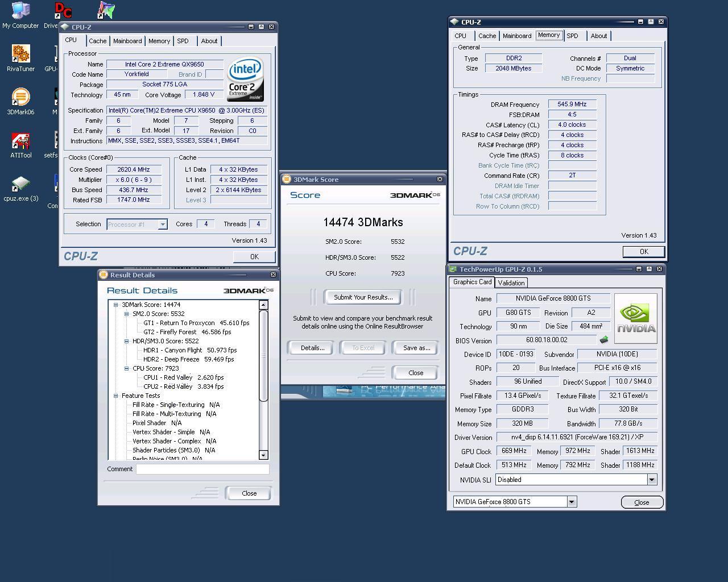Click the Result Details scrollbar thumb

(263, 356)
